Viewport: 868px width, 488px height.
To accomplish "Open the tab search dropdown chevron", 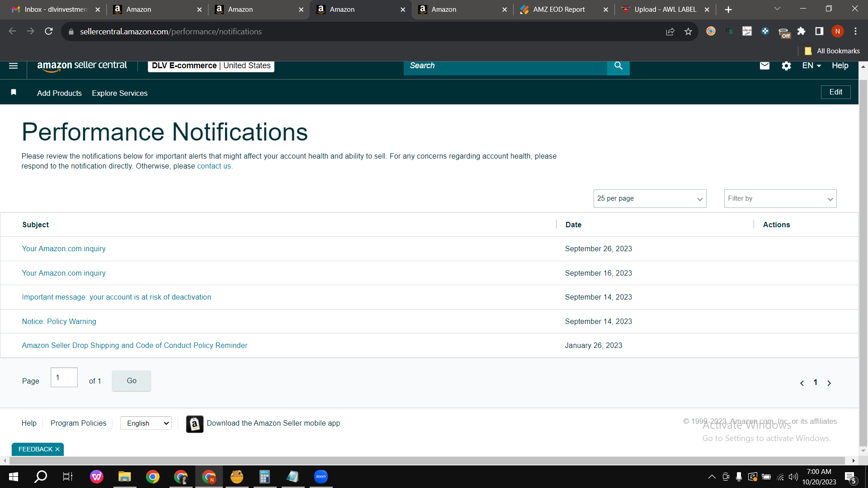I will 777,9.
